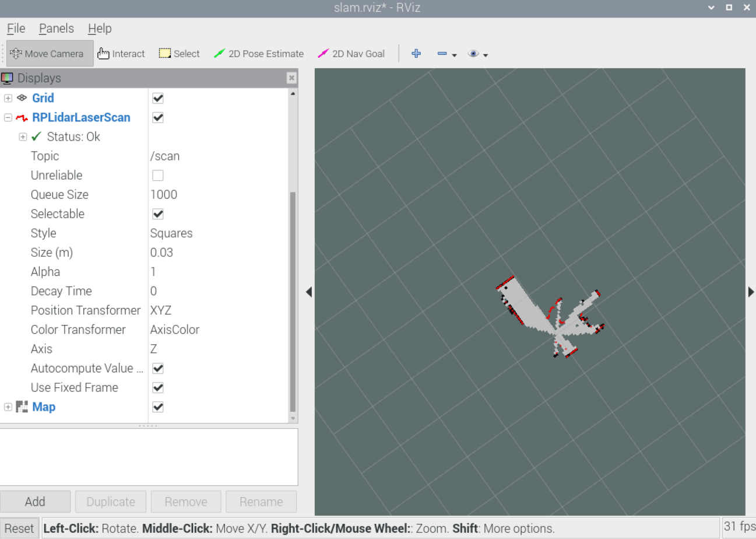Click the blue plus add-tool icon
756x539 pixels.
[x=416, y=54]
